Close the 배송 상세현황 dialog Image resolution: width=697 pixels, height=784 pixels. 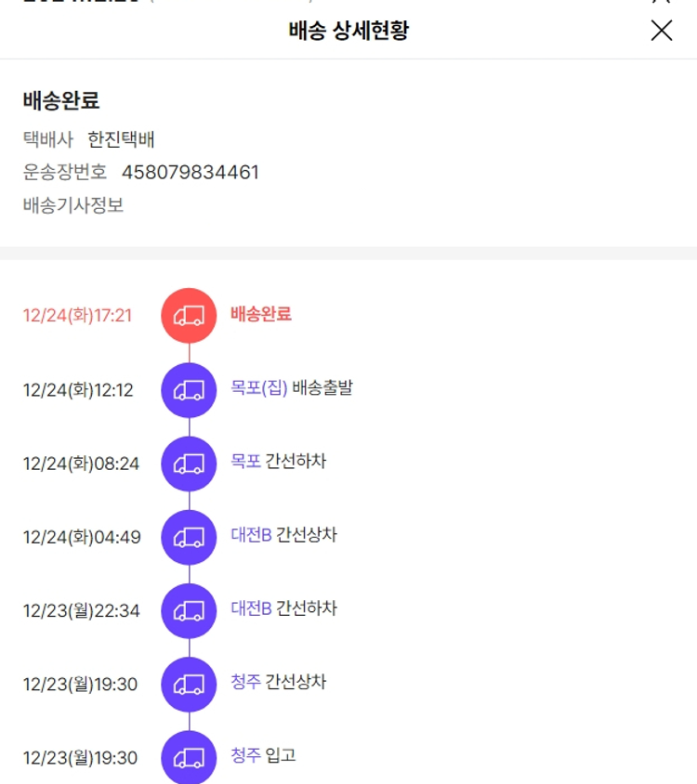point(662,31)
